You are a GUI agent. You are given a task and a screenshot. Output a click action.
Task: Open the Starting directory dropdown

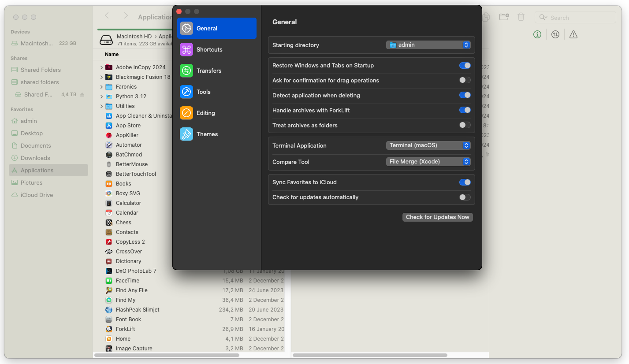pyautogui.click(x=428, y=45)
